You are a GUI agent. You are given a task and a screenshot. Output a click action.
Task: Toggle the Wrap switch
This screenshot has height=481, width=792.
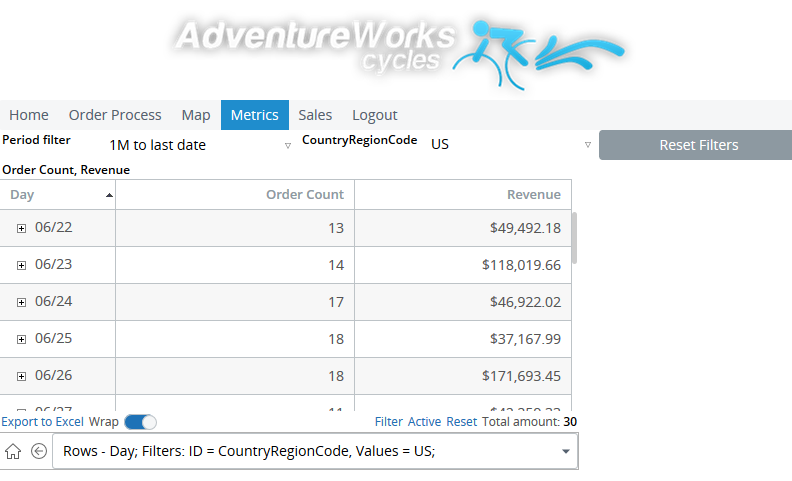point(140,422)
